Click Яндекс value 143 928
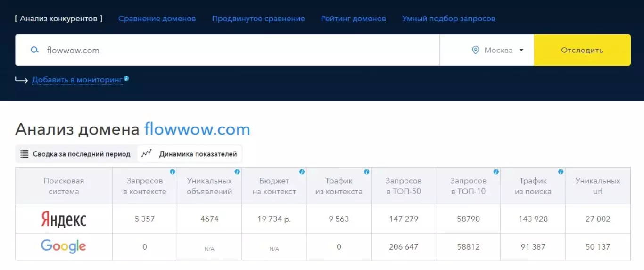Viewport: 644px width, 270px height. pyautogui.click(x=533, y=219)
